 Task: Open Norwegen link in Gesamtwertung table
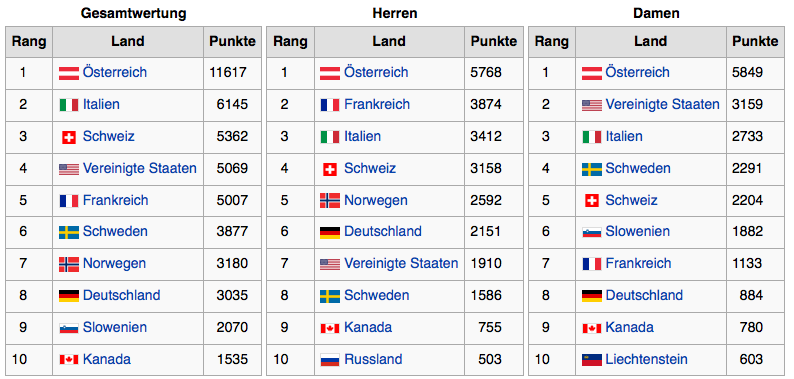(x=114, y=263)
